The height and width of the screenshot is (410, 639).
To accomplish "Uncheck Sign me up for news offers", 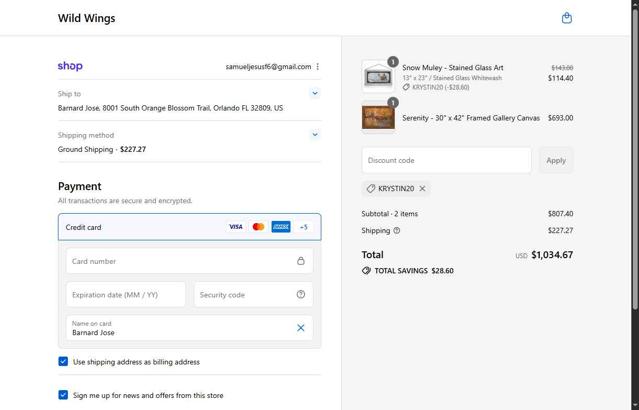I will point(63,395).
